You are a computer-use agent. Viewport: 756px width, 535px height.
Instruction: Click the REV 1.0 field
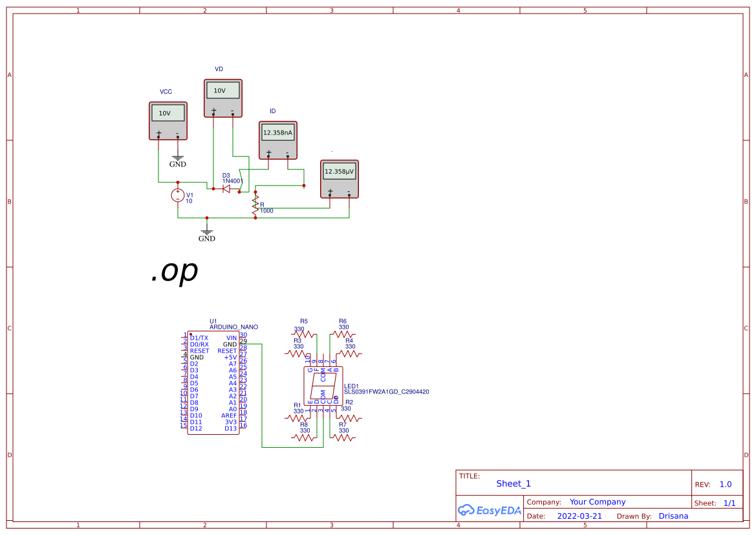pos(724,484)
